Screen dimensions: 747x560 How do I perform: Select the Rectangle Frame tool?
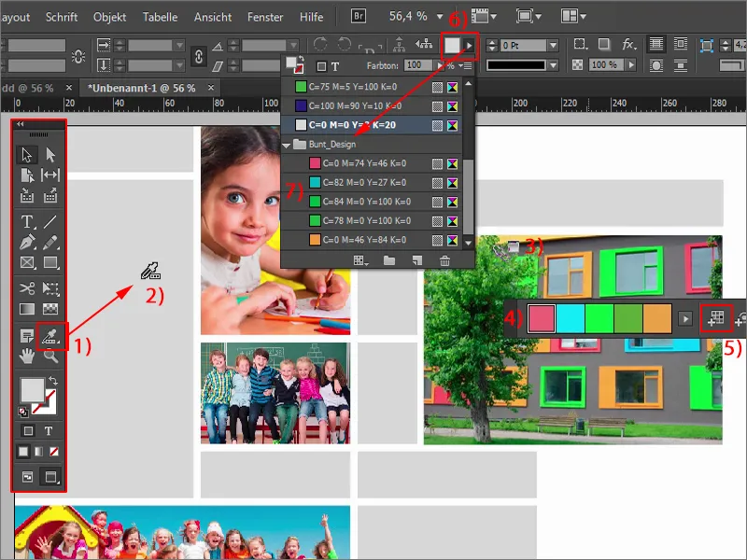tap(27, 262)
